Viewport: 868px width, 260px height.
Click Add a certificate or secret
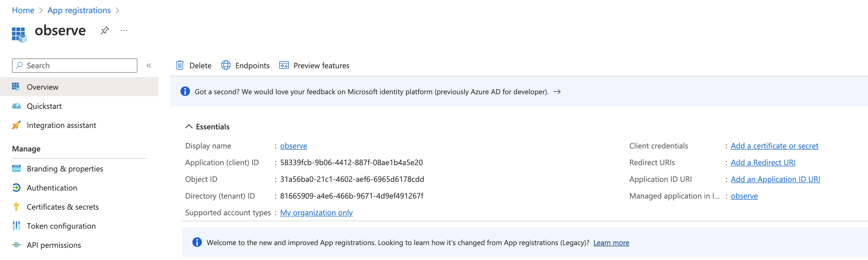[774, 146]
